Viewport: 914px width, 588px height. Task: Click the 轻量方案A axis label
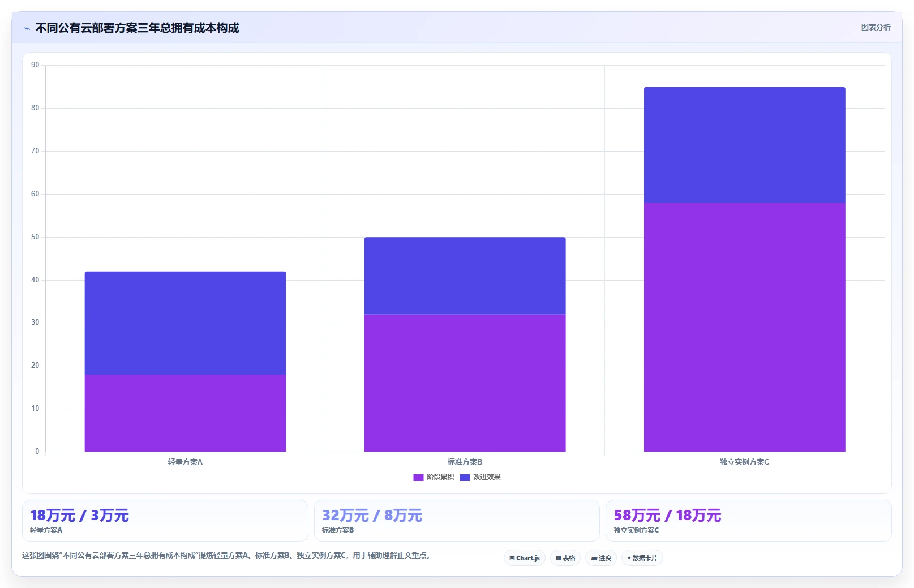[x=185, y=462]
